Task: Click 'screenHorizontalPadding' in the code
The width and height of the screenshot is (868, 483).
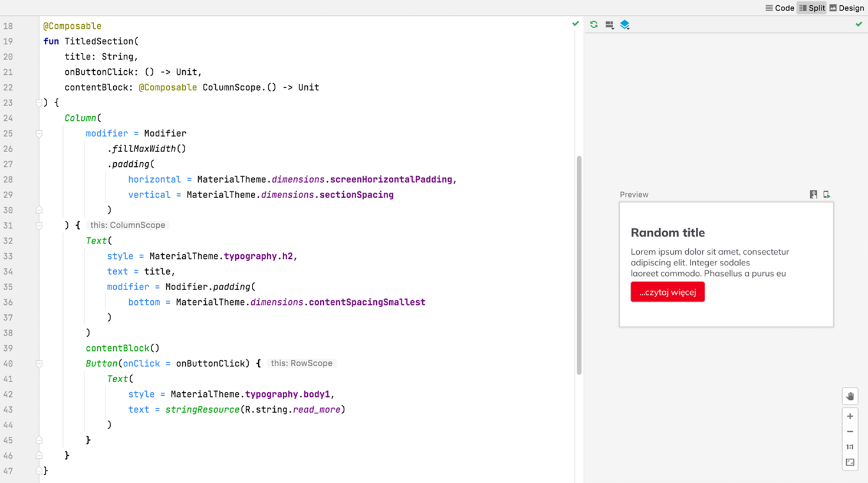Action: point(391,179)
